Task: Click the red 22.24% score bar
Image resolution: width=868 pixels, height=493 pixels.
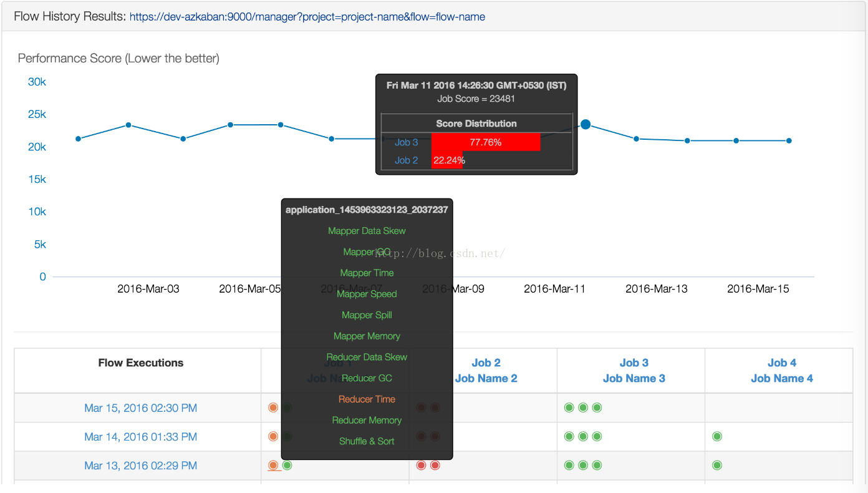Action: tap(447, 160)
